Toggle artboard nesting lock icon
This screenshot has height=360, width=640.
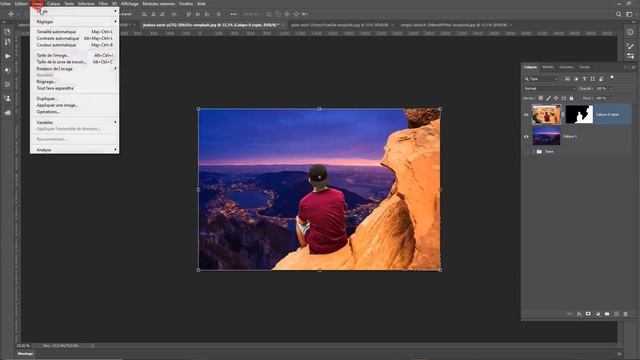click(x=564, y=98)
